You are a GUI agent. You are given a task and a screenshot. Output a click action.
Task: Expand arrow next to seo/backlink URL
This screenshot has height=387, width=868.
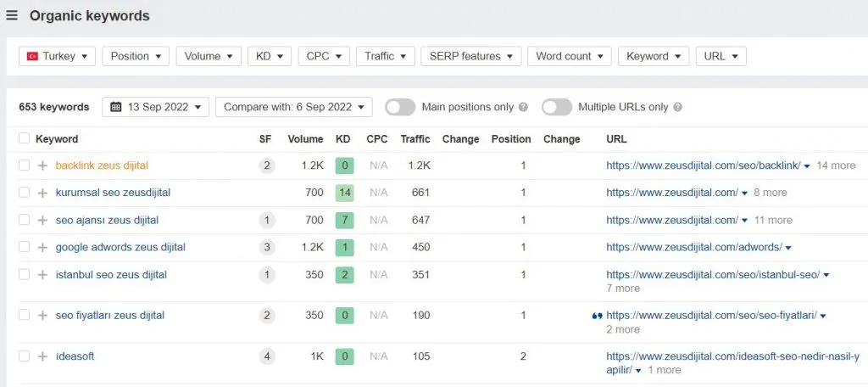point(807,166)
